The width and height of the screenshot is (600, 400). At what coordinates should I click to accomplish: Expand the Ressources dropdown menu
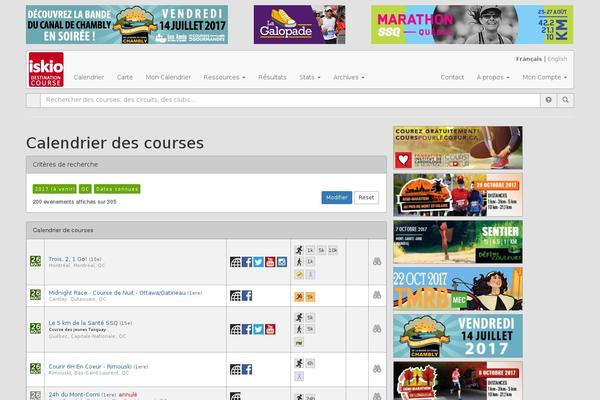224,77
